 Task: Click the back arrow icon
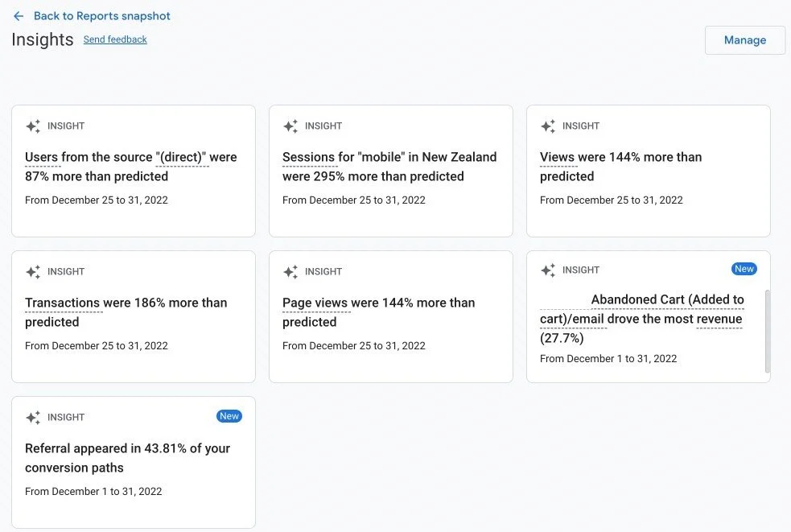pos(19,16)
